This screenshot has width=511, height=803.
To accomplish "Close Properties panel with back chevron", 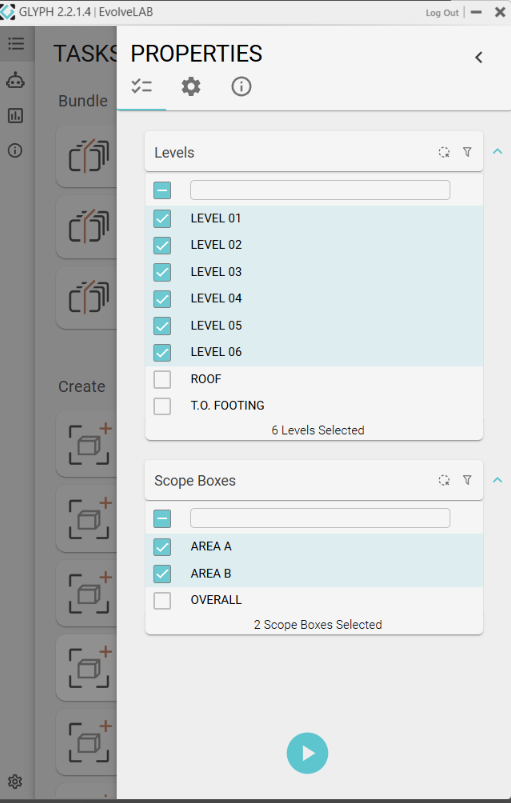I will click(x=479, y=57).
